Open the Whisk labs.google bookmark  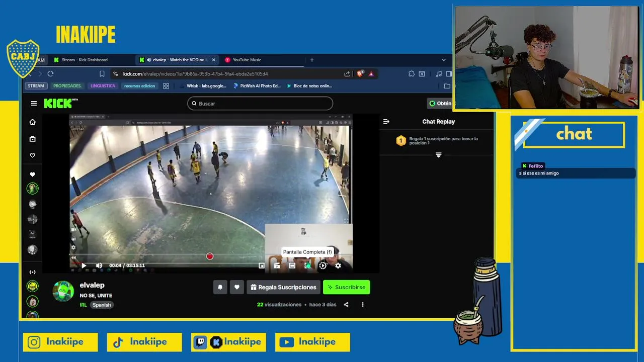pyautogui.click(x=203, y=86)
